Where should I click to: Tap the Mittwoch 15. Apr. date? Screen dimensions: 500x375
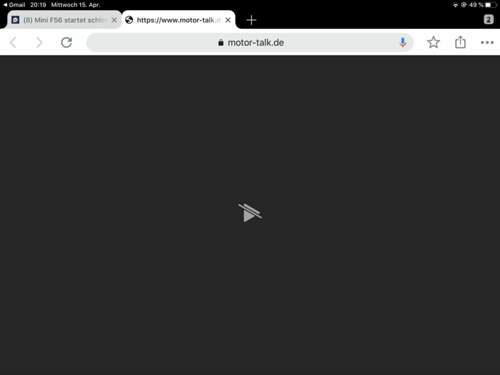click(75, 5)
